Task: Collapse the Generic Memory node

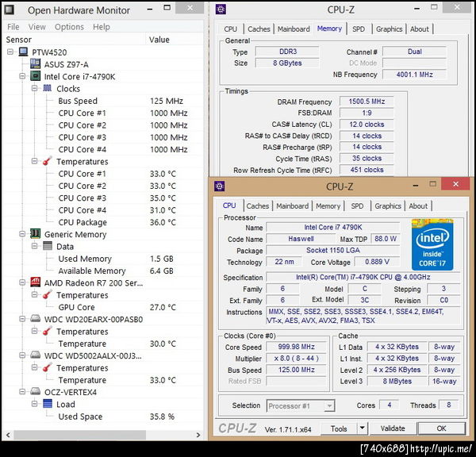Action: point(22,234)
